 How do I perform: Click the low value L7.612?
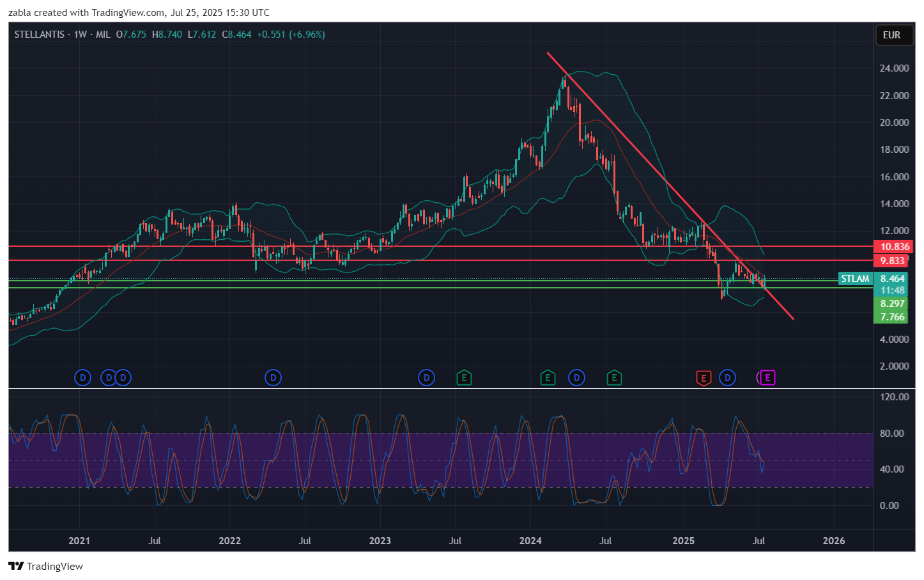(202, 35)
